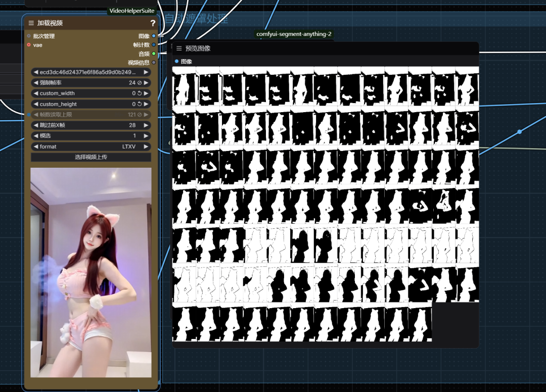Open the video filename combo ecd3dc46d24371e6f86a5d9d0b249…
546x392 pixels.
(91, 72)
